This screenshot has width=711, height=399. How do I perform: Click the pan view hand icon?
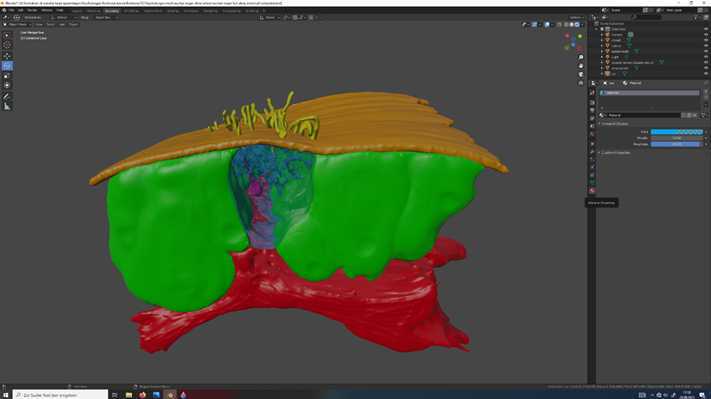point(580,66)
